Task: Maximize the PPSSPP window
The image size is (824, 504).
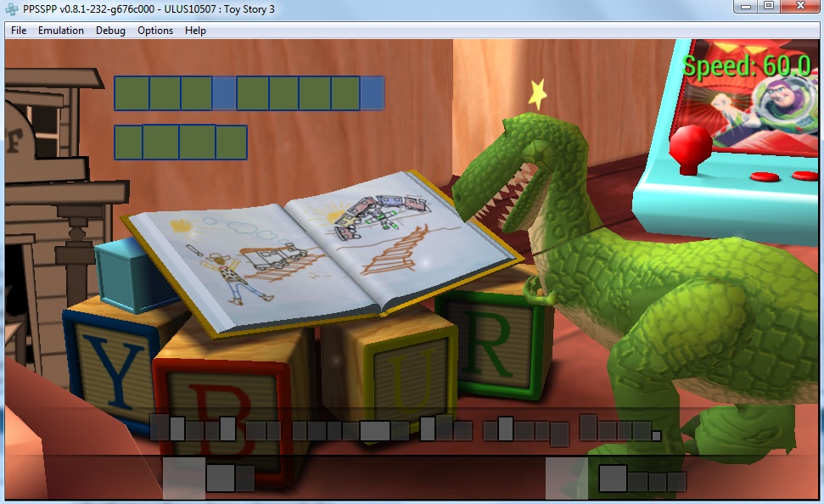Action: pyautogui.click(x=768, y=7)
